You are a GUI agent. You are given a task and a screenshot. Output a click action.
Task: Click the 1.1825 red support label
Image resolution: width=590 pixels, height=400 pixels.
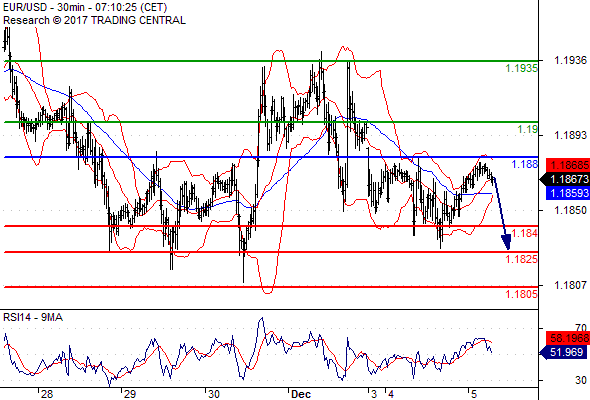521,259
